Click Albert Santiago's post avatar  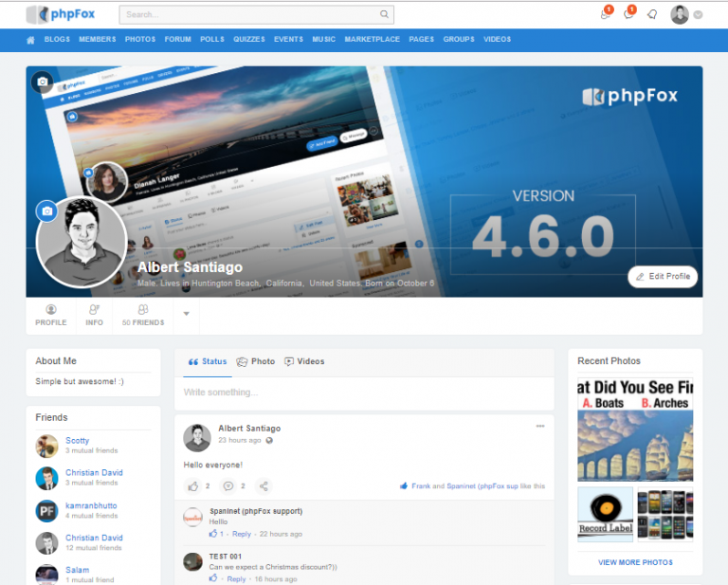(197, 437)
